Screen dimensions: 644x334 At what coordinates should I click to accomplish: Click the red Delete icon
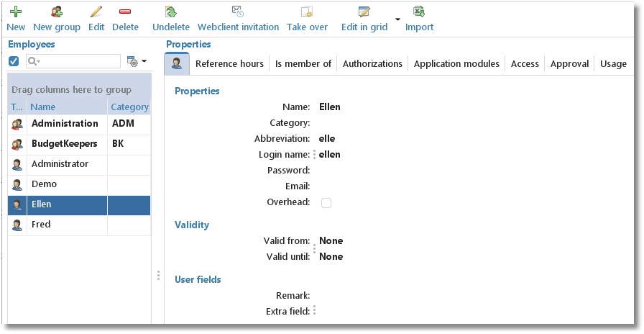(x=125, y=12)
